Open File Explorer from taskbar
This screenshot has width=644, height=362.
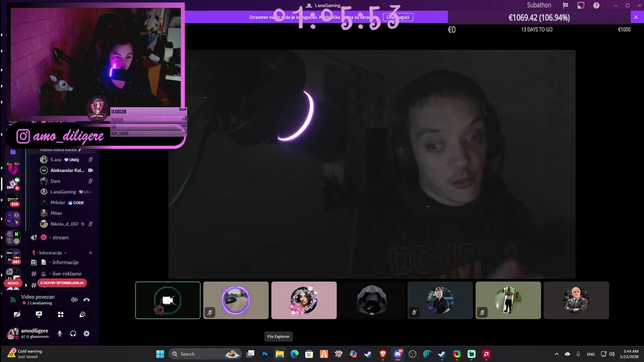[280, 354]
